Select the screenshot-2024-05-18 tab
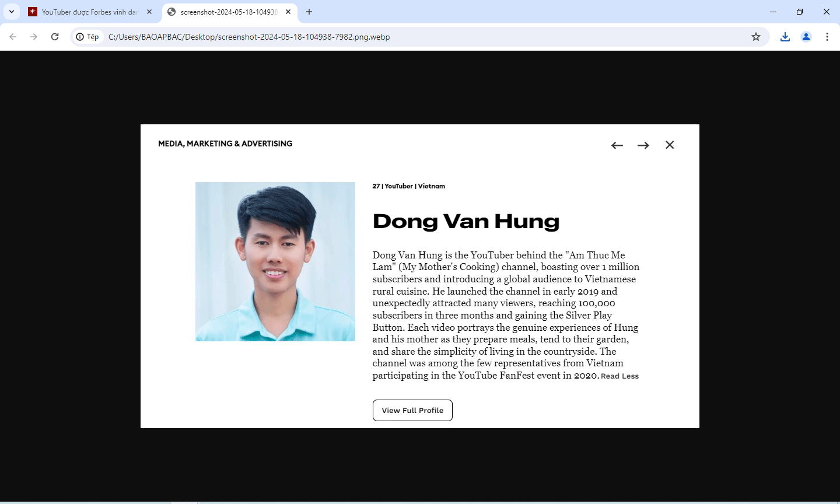Image resolution: width=840 pixels, height=504 pixels. click(230, 12)
